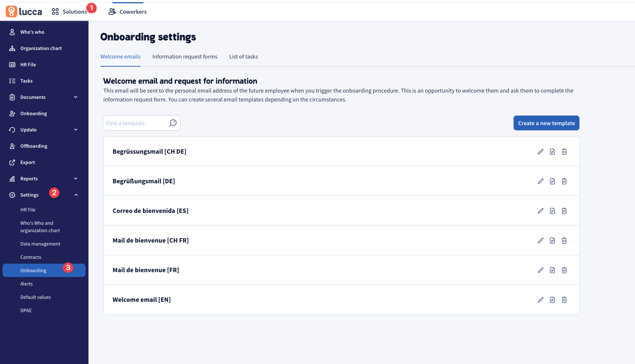Click document icon for Begrüßungsmail [DE]
635x364 pixels.
(x=552, y=181)
